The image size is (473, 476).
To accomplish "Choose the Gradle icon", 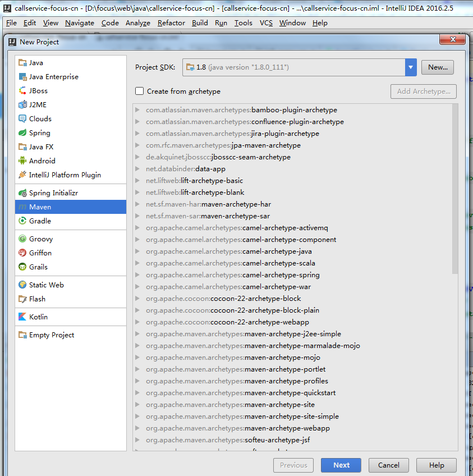I will tap(22, 221).
